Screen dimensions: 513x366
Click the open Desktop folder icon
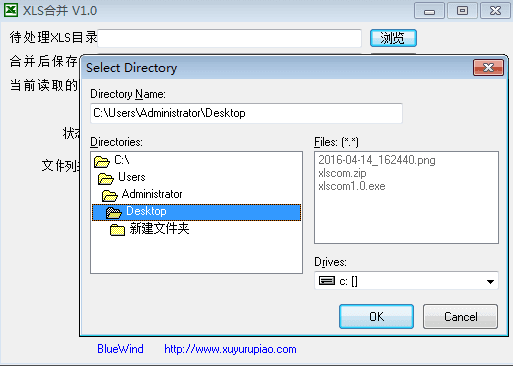point(114,212)
